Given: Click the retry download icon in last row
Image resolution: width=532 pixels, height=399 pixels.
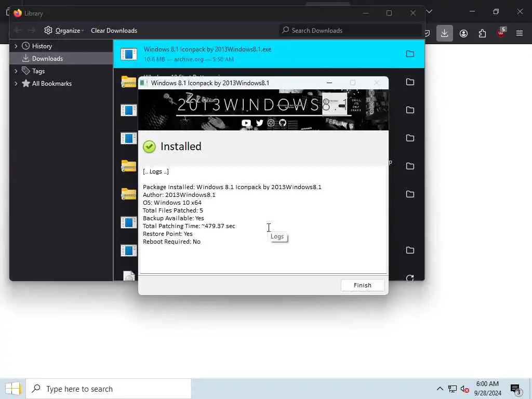Looking at the screenshot, I should tap(410, 278).
